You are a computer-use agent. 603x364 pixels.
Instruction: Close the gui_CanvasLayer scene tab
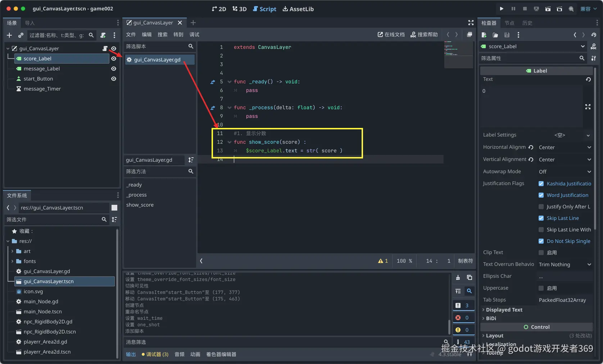(180, 23)
